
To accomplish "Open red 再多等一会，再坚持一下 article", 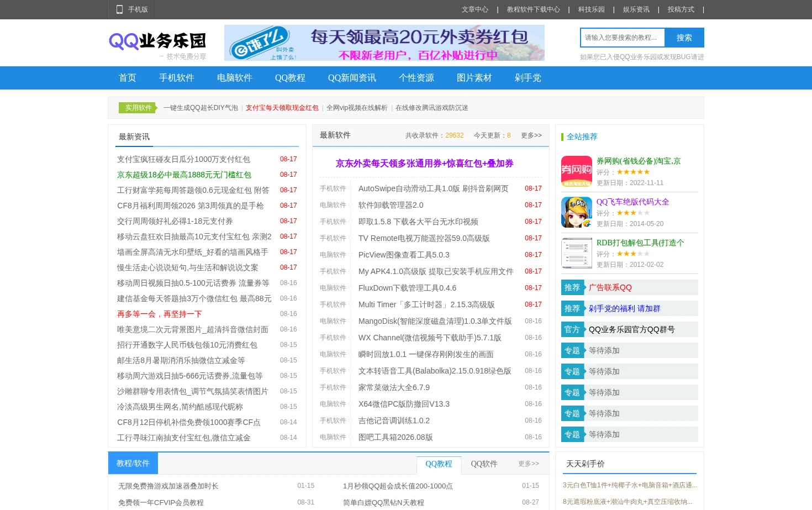I will 160,314.
